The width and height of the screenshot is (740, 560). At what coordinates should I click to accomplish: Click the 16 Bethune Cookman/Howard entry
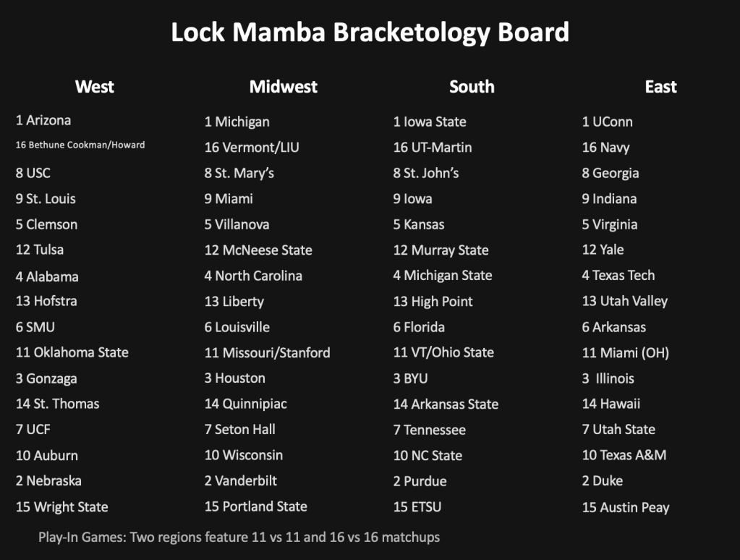click(80, 145)
